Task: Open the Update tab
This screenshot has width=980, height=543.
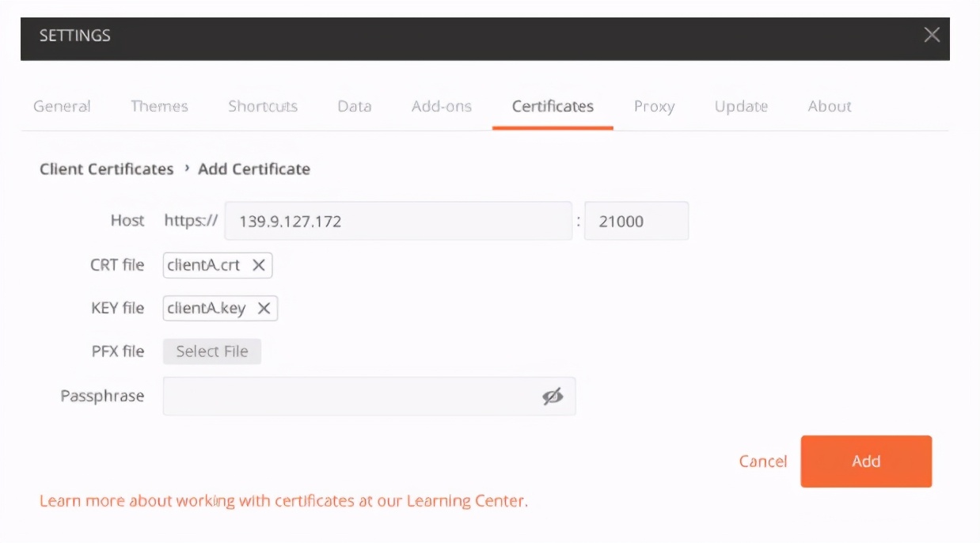Action: click(741, 106)
